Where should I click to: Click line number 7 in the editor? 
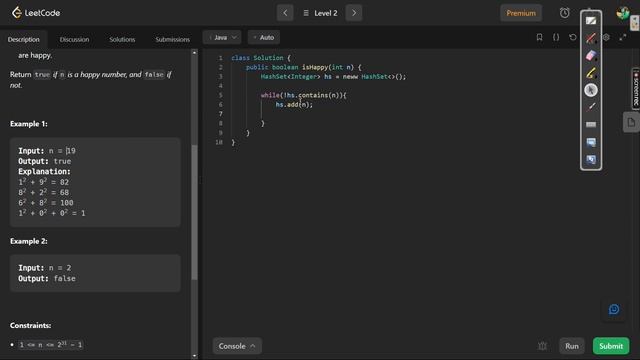tap(220, 114)
